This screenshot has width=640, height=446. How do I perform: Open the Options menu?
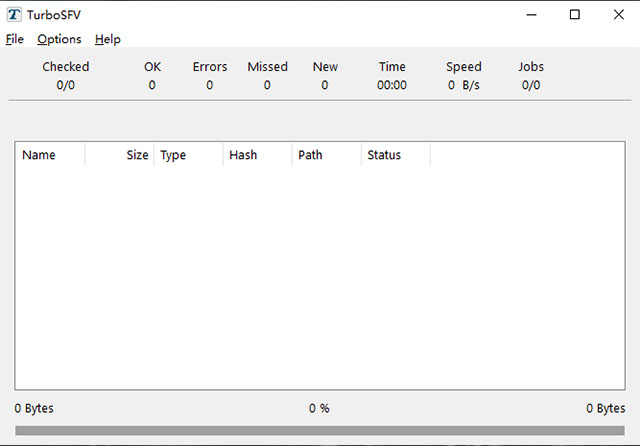pyautogui.click(x=59, y=39)
